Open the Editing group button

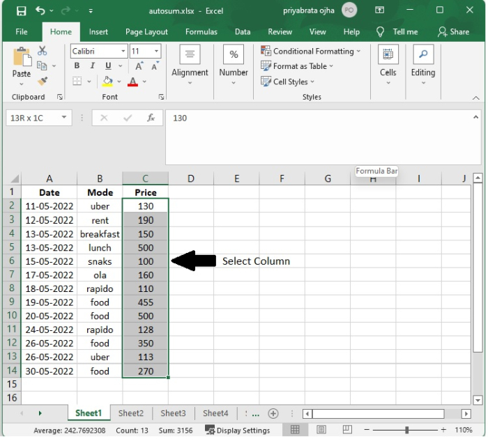click(x=423, y=65)
